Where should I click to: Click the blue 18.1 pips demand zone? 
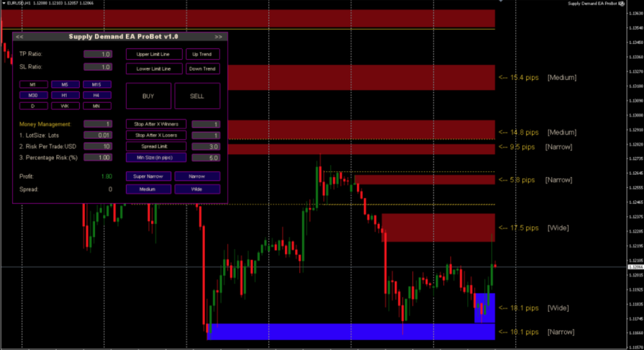coord(485,308)
